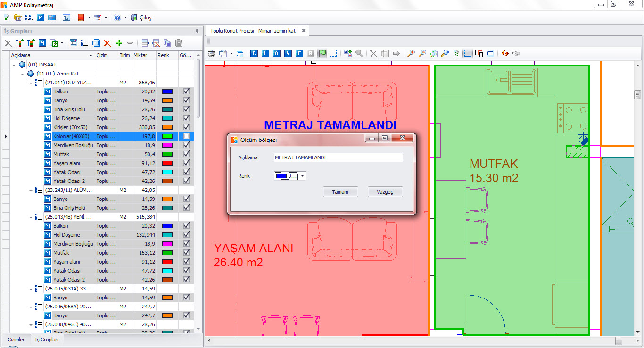
Task: Open the Renk color dropdown in dialog
Action: click(303, 176)
